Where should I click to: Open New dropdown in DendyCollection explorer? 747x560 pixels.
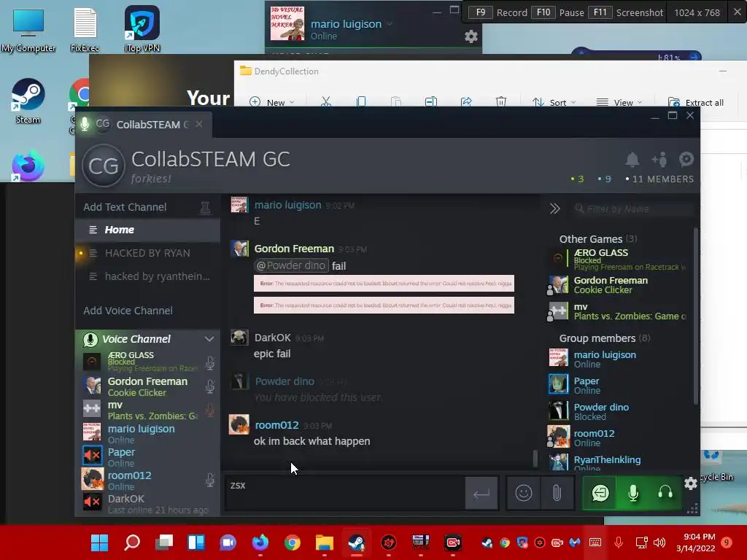[x=272, y=102]
